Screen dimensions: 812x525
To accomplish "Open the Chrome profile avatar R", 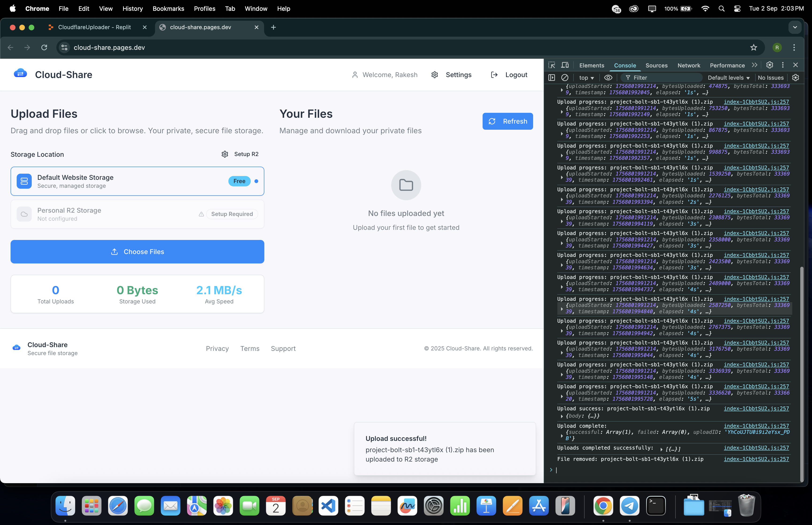I will (x=777, y=47).
